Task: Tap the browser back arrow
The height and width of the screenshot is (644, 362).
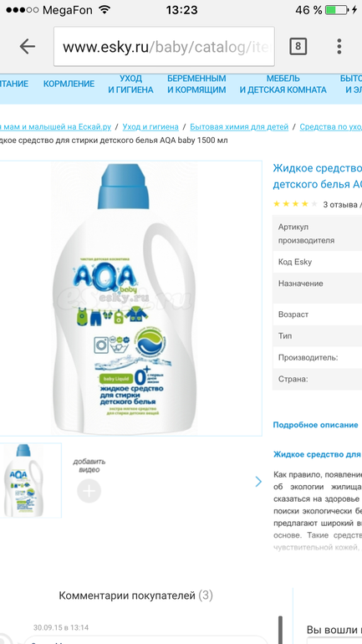Action: [x=28, y=47]
